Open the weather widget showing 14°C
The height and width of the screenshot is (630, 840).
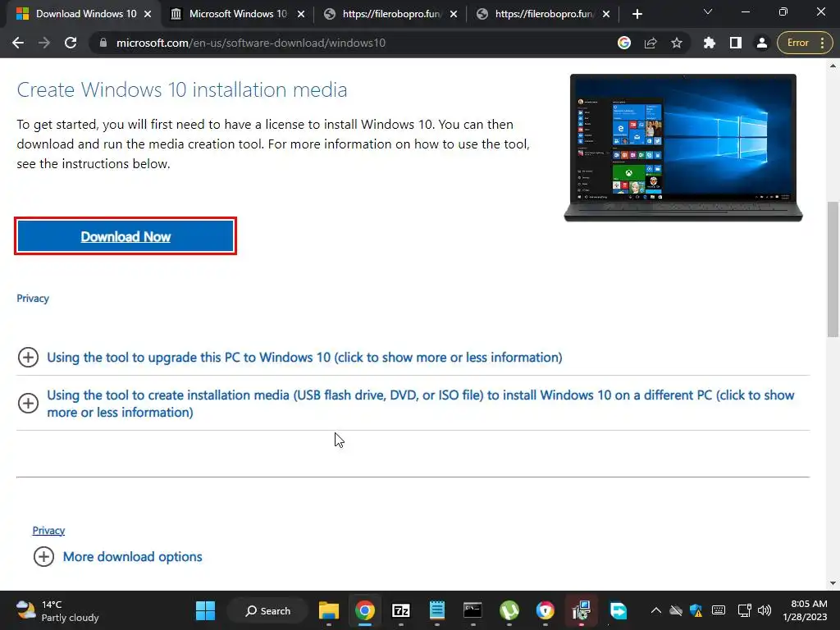57,610
